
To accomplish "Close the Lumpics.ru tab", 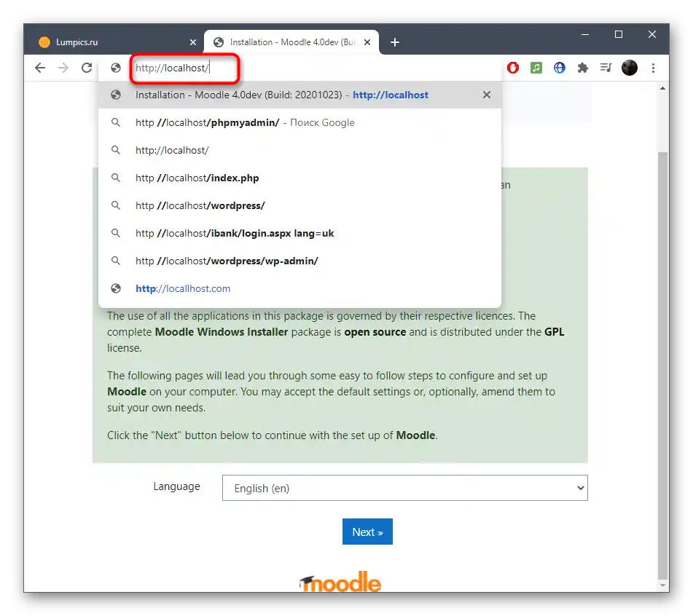I will point(192,42).
